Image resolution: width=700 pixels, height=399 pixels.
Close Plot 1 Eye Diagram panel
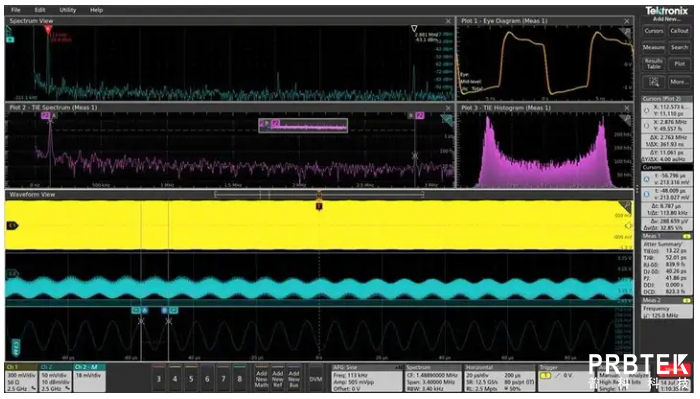[627, 21]
